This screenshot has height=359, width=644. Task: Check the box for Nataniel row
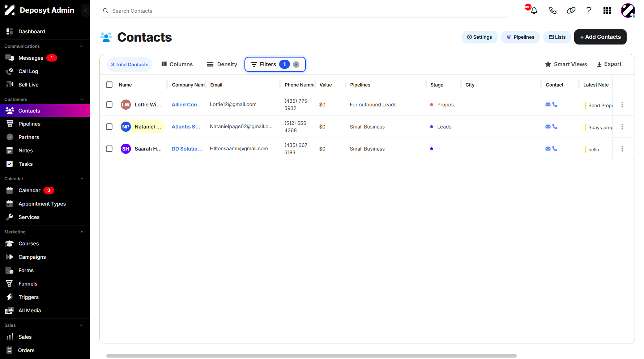coord(109,127)
